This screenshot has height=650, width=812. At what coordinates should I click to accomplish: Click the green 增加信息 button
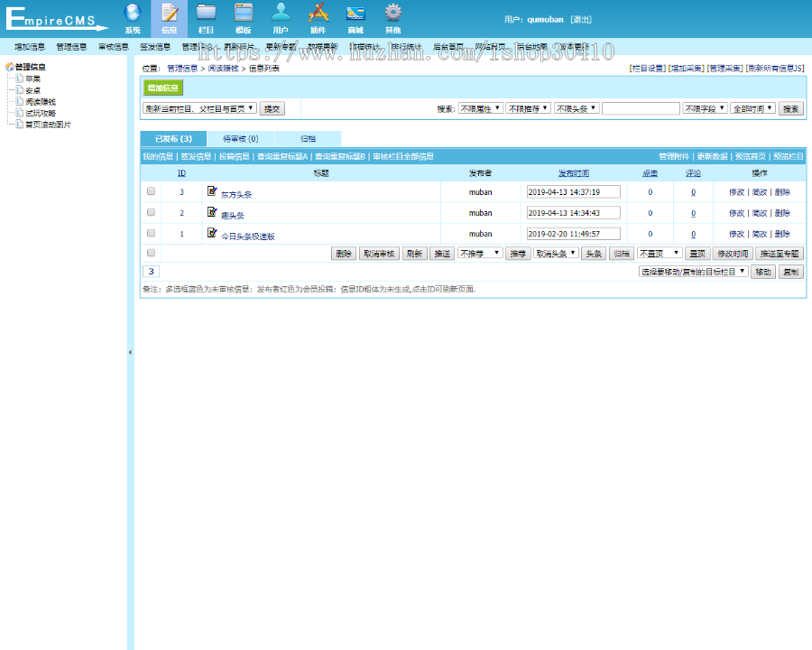[163, 88]
